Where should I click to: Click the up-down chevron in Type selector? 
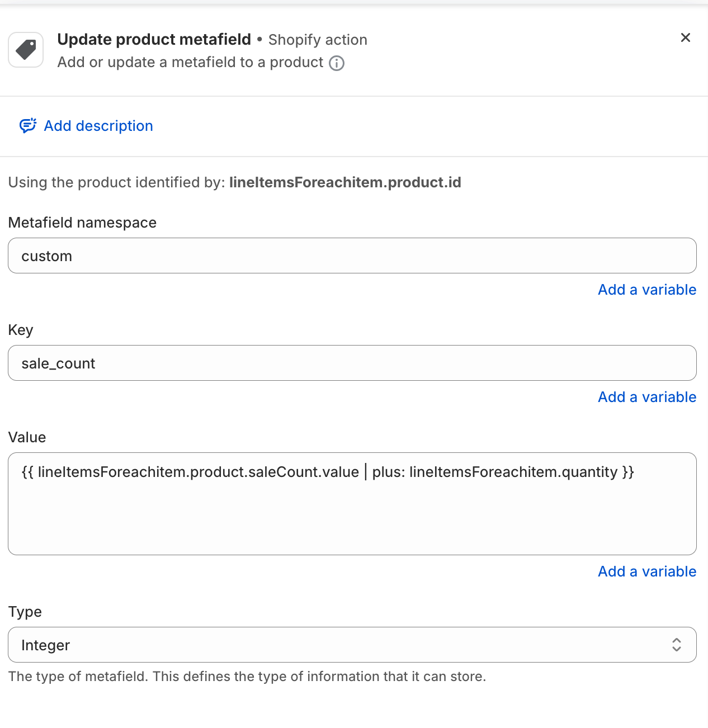[677, 645]
